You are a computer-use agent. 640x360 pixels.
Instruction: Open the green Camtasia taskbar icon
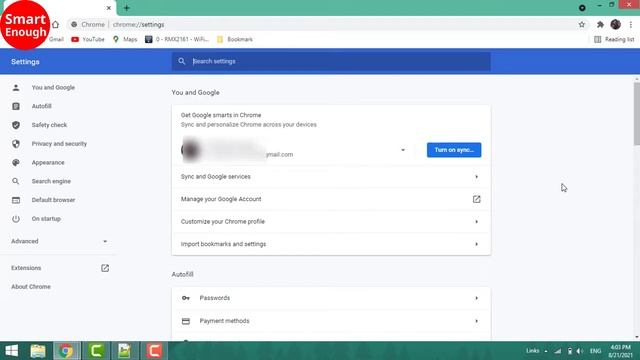pyautogui.click(x=96, y=351)
